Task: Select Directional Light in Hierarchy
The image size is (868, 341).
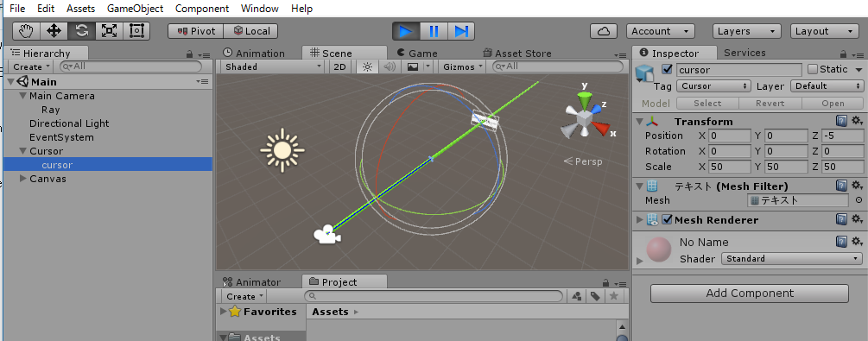Action: [x=69, y=123]
